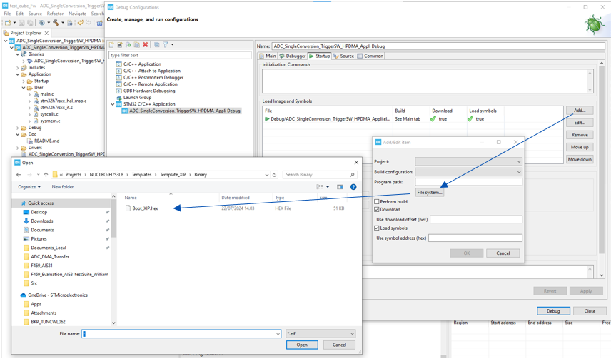Click Debug button in Debug Configurations
The width and height of the screenshot is (611, 364).
[x=553, y=311]
